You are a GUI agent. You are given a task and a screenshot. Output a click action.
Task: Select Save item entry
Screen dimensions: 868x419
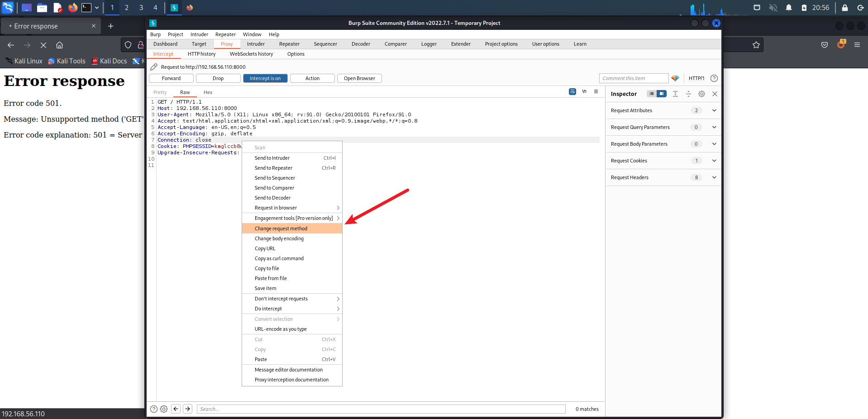(292, 288)
